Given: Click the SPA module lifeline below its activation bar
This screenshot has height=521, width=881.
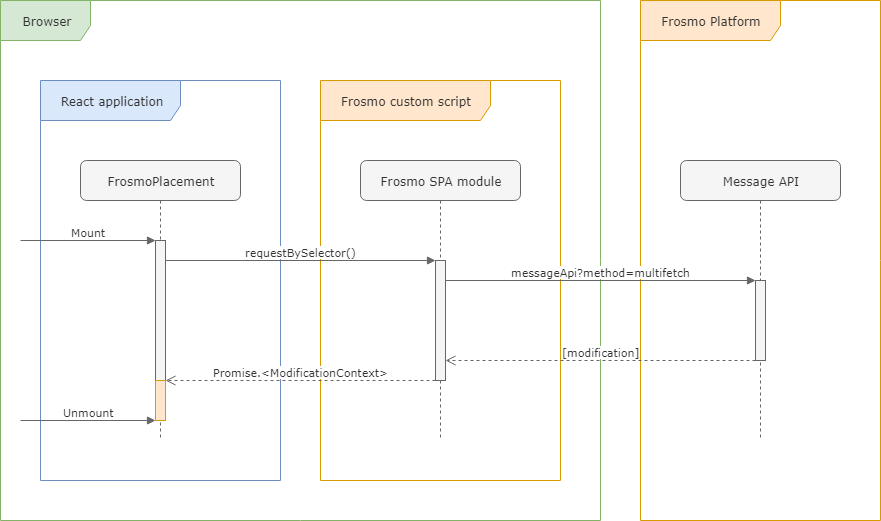Looking at the screenshot, I should [x=440, y=410].
